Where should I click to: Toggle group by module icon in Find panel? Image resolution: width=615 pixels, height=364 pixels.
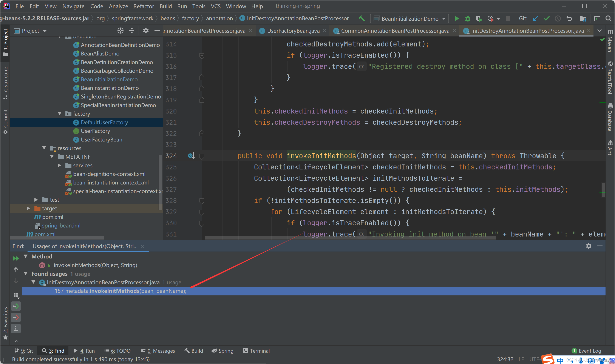16,295
